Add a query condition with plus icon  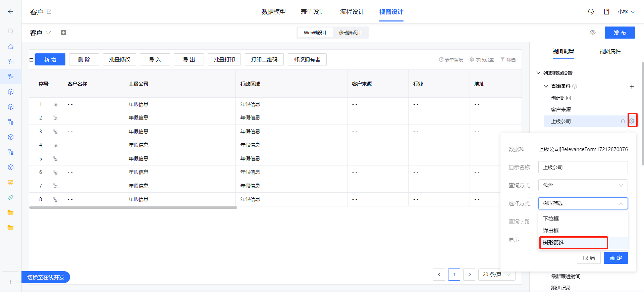[632, 87]
